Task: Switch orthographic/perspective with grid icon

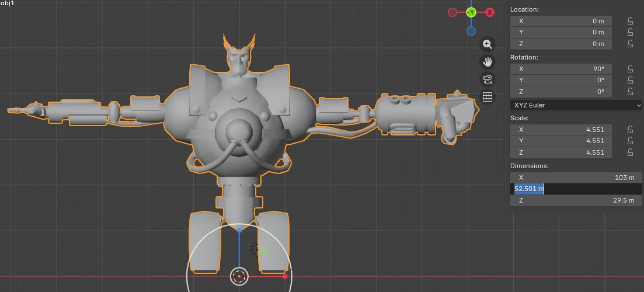Action: tap(487, 97)
